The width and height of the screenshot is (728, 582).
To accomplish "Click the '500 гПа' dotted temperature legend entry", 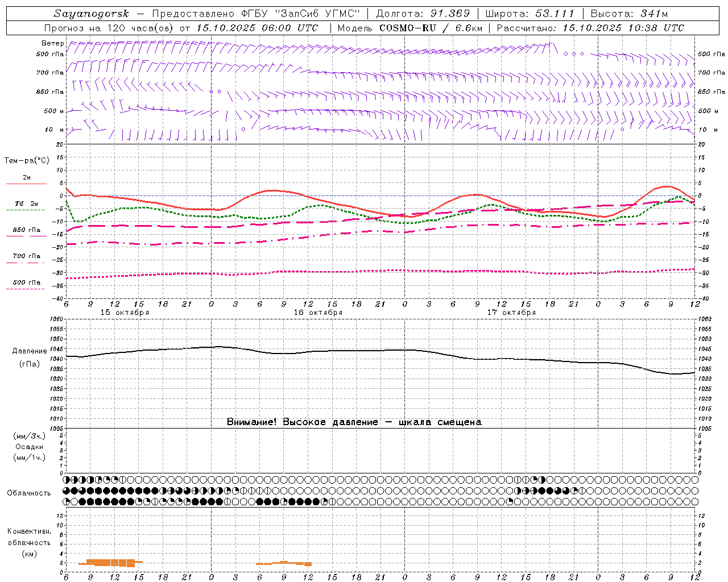I will (x=27, y=282).
